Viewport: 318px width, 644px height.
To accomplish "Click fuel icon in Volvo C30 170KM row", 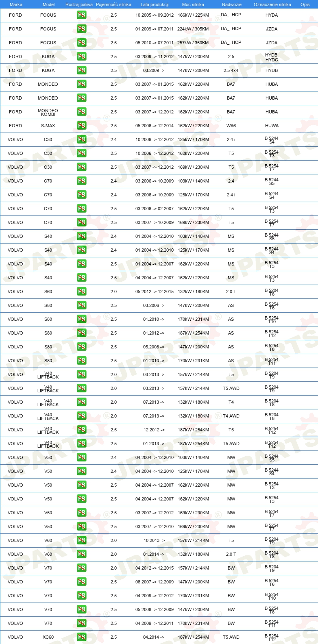I will tap(81, 139).
